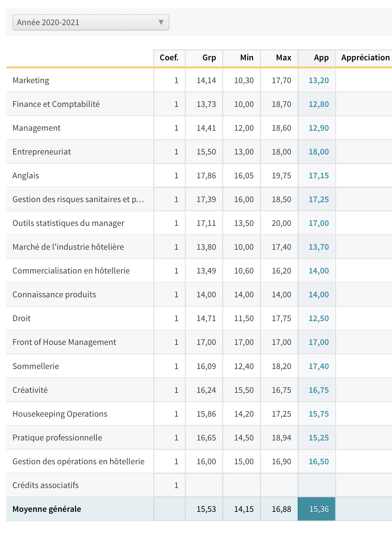Open the Marketing grade 13,20

pos(319,80)
